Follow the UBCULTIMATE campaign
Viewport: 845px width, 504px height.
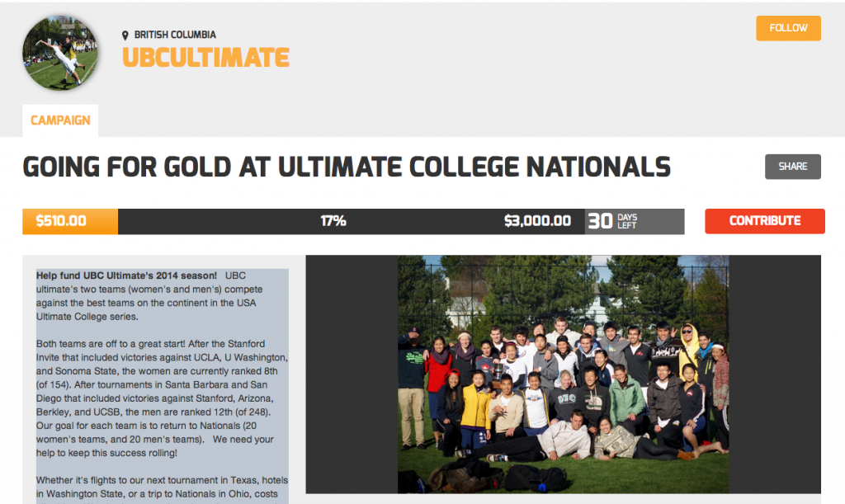point(788,28)
